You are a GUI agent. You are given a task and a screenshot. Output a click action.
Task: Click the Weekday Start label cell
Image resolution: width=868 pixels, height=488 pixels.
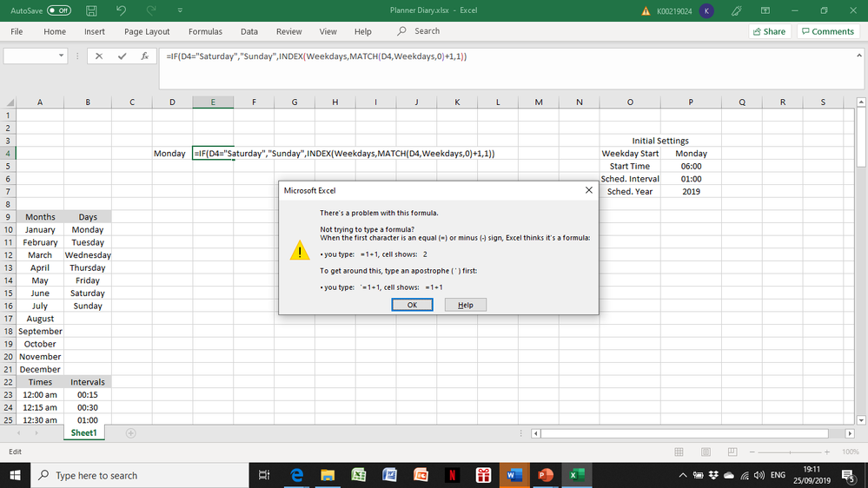tap(630, 154)
